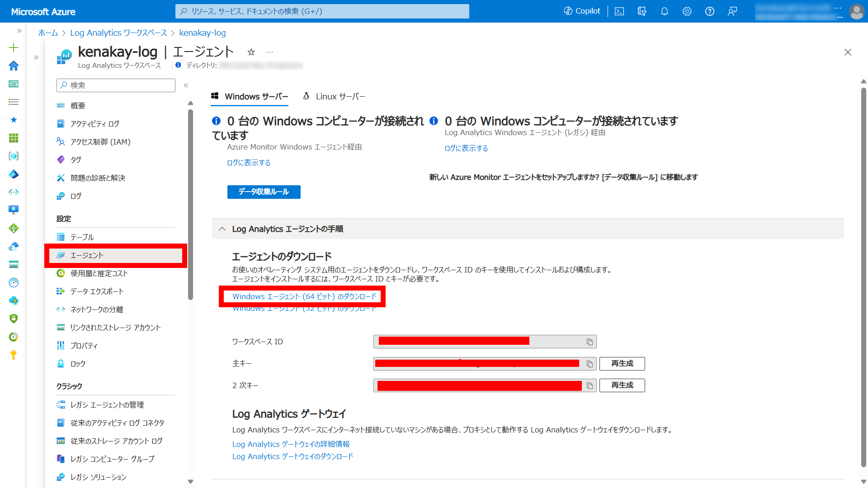Viewport: 868px width, 488px height.
Task: Download the Windows agent 64-bit
Action: 304,296
